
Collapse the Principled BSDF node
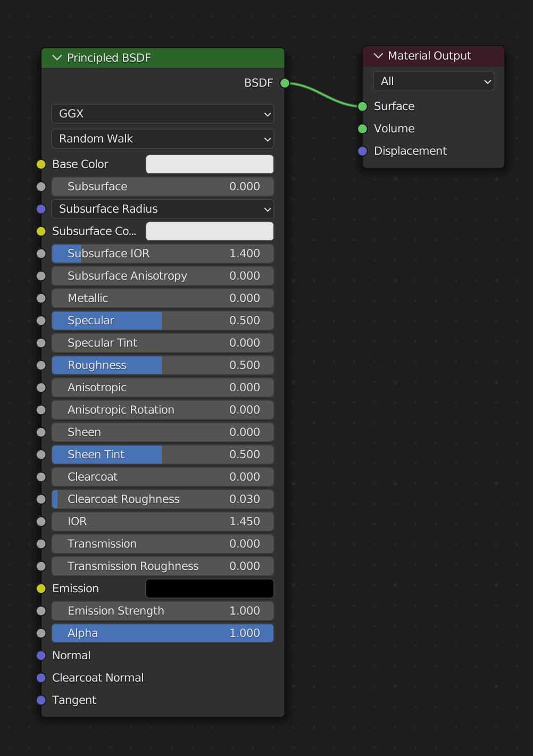pos(57,58)
